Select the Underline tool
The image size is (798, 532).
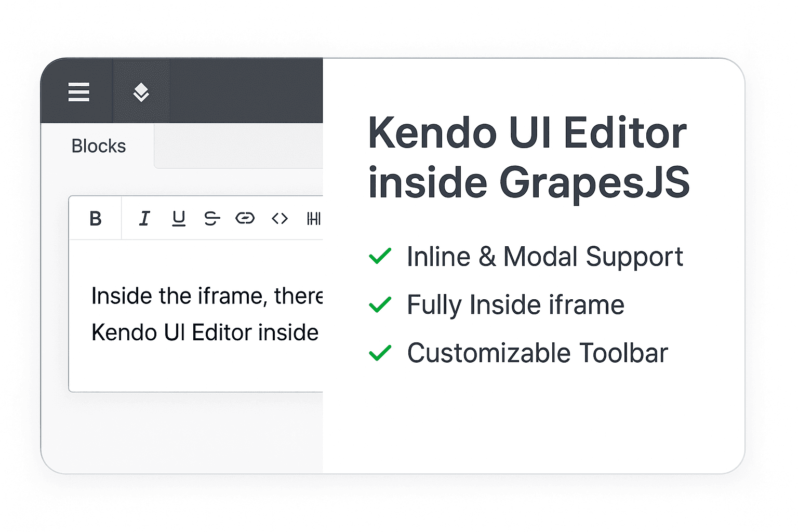pyautogui.click(x=178, y=218)
